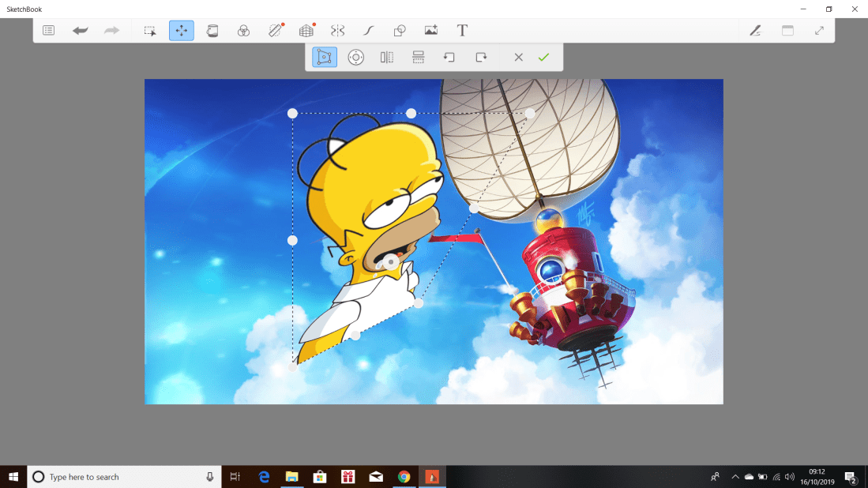Select the rectangular Selection tool
This screenshot has width=868, height=488.
[149, 30]
